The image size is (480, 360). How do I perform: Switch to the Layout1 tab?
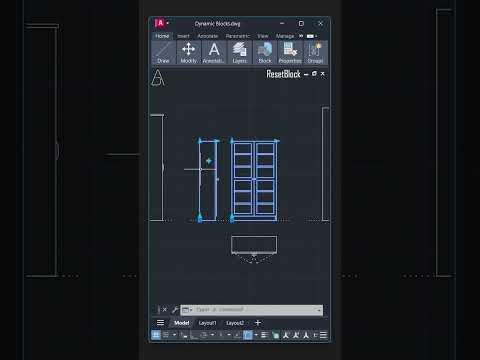[x=207, y=323]
